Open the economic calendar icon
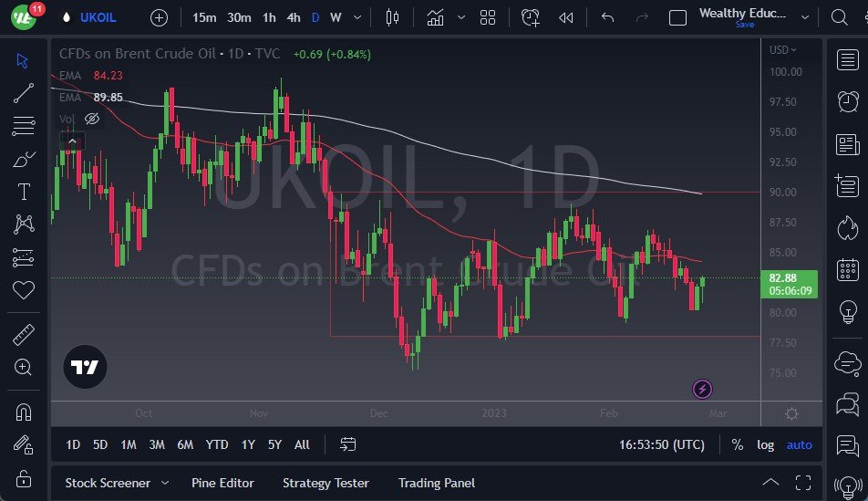The width and height of the screenshot is (868, 501). [847, 270]
